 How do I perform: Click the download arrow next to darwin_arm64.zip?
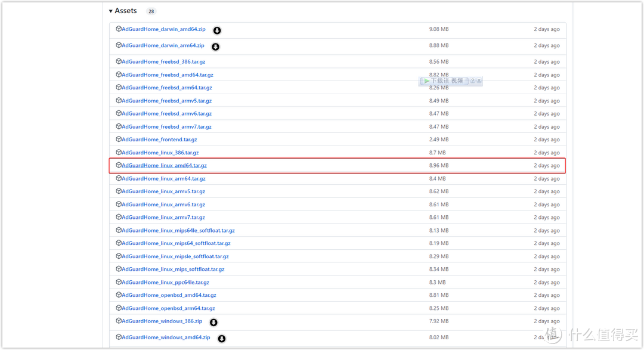(x=215, y=47)
